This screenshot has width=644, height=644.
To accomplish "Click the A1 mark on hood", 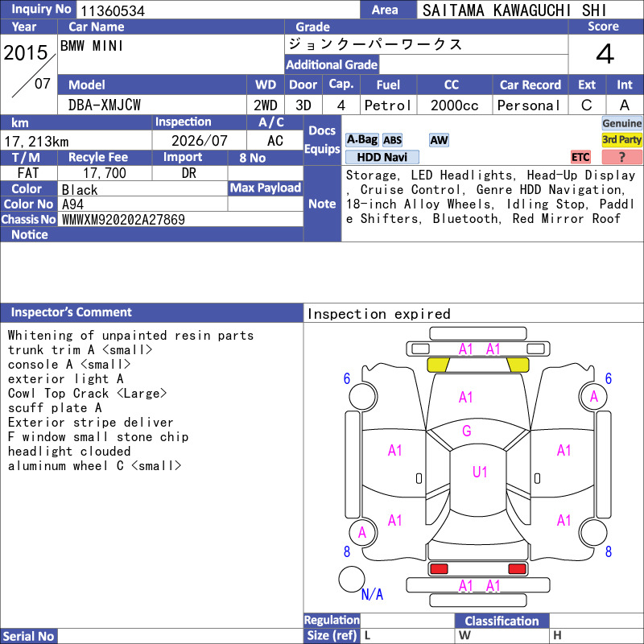I will point(466,397).
